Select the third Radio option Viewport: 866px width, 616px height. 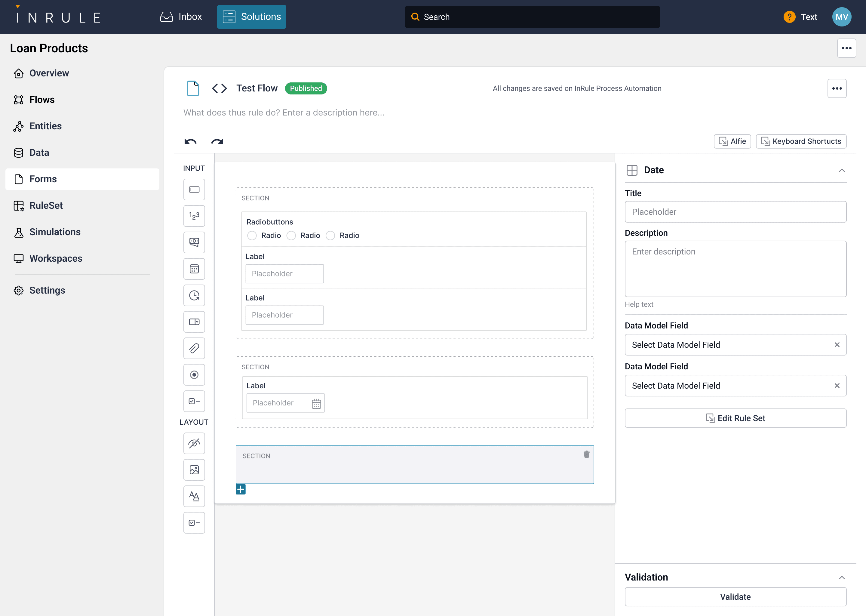(330, 236)
